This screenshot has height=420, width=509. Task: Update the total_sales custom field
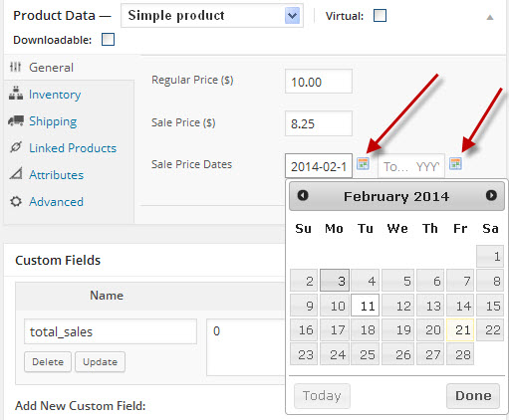(100, 361)
